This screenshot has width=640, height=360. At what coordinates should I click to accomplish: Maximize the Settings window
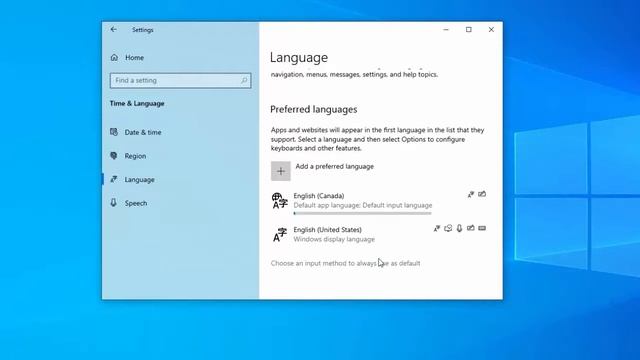click(469, 29)
